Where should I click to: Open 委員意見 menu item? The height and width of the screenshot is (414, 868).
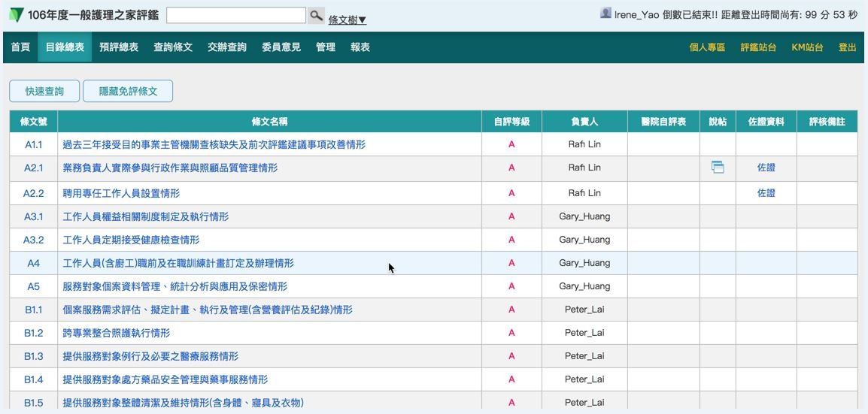(x=281, y=47)
